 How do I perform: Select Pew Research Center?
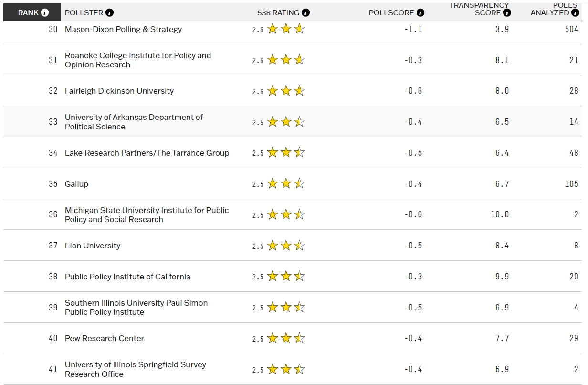105,338
